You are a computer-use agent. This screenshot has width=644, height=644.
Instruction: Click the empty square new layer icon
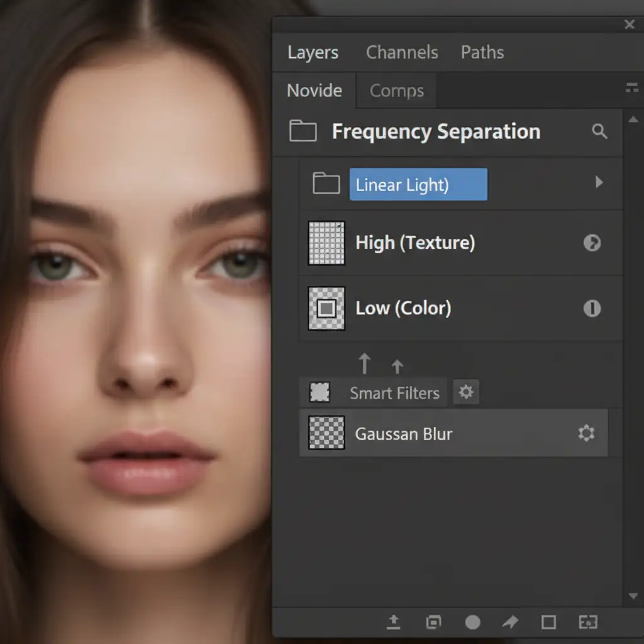click(x=548, y=623)
